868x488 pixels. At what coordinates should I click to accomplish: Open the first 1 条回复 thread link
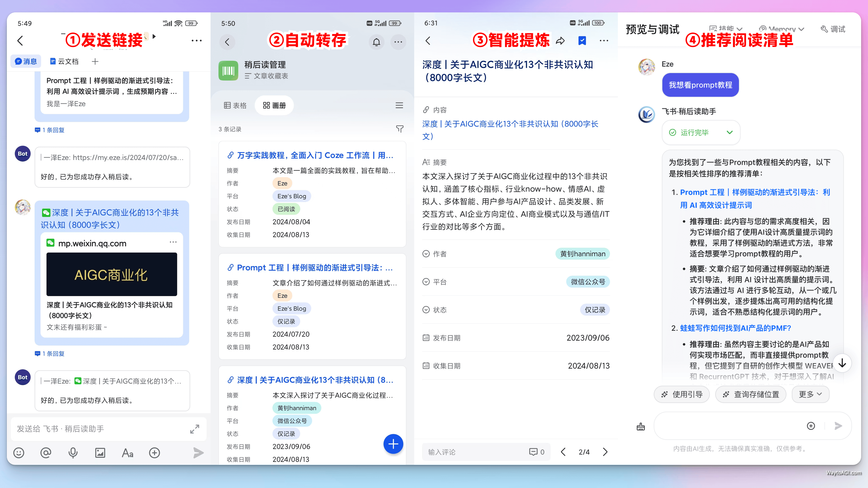[x=50, y=130]
